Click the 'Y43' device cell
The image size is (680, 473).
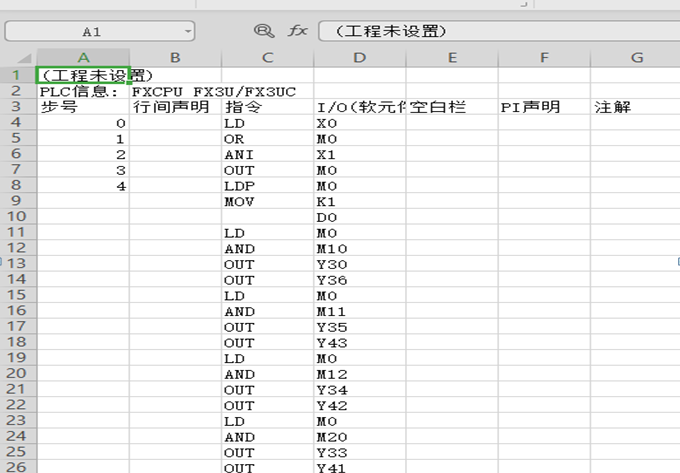point(360,342)
